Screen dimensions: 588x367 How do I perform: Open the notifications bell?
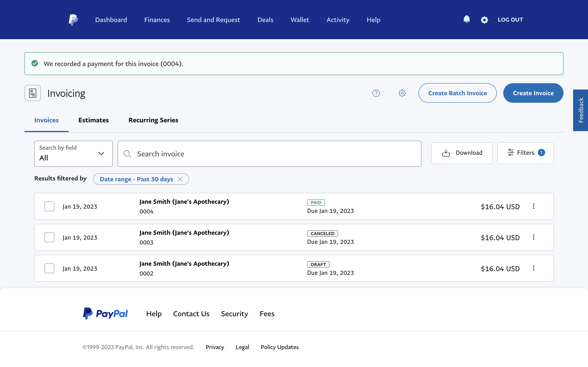(x=467, y=19)
